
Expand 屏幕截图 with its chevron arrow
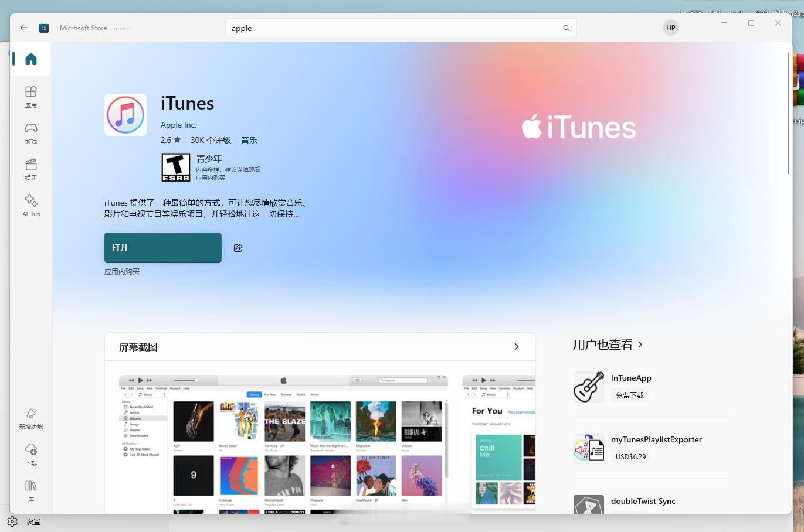tap(517, 347)
